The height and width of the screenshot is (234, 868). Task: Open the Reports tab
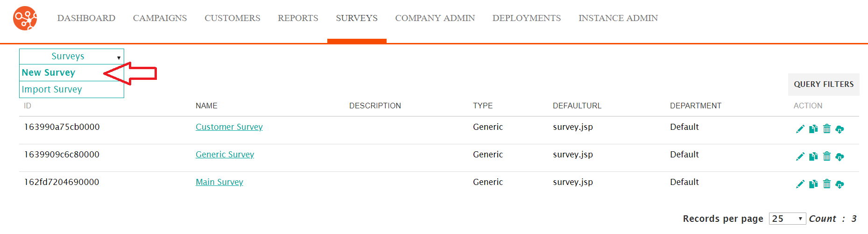[298, 18]
